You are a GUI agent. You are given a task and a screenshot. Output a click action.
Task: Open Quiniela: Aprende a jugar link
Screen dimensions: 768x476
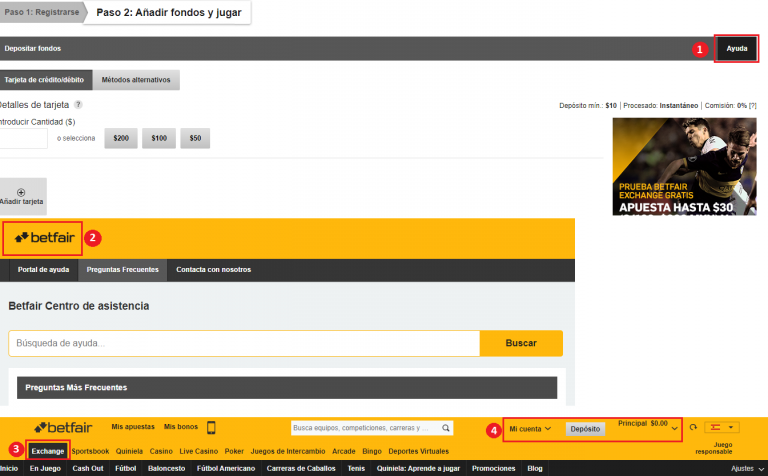pos(419,469)
